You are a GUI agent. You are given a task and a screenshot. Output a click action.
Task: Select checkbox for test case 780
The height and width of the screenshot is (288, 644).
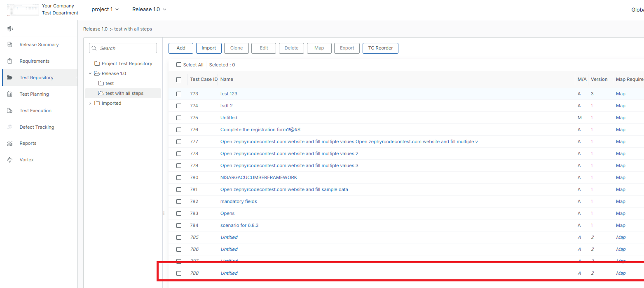[179, 177]
